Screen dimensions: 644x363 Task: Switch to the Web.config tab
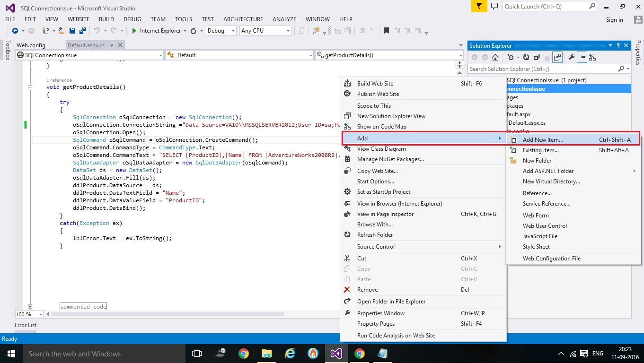31,45
